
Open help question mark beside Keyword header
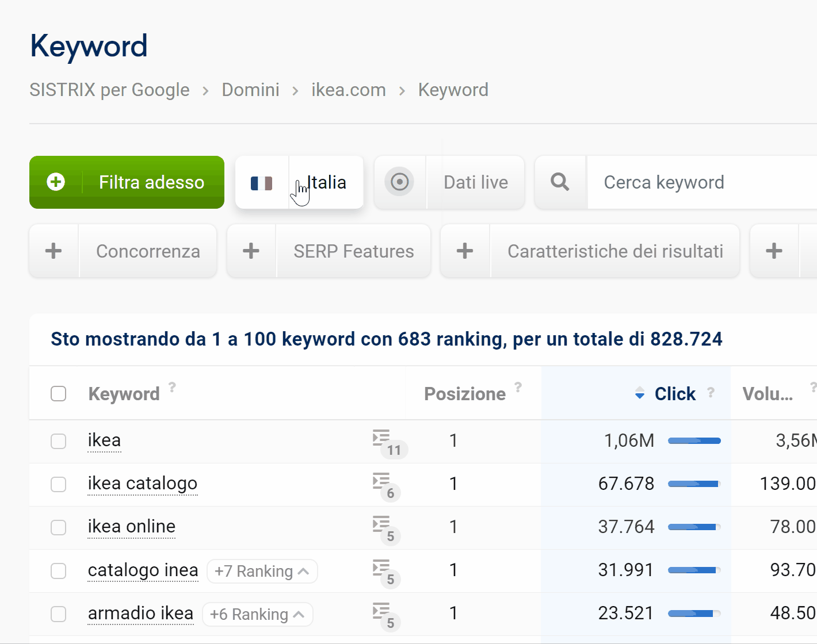(172, 387)
